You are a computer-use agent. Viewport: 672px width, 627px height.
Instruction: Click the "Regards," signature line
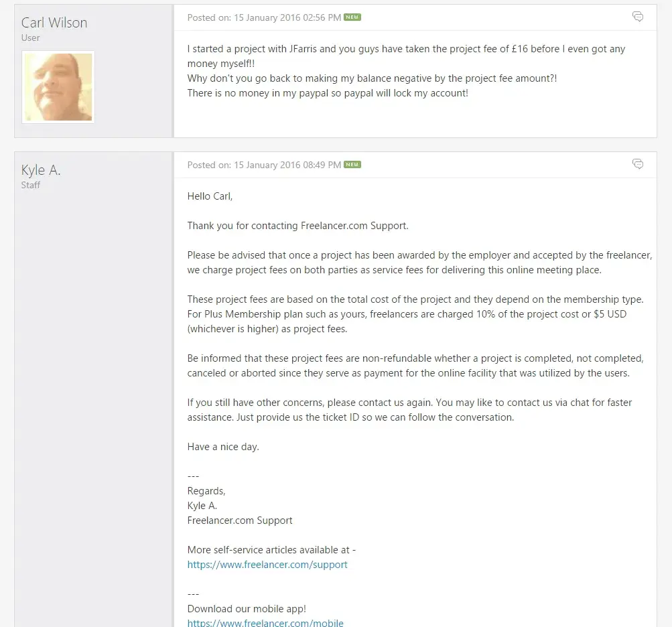(206, 491)
